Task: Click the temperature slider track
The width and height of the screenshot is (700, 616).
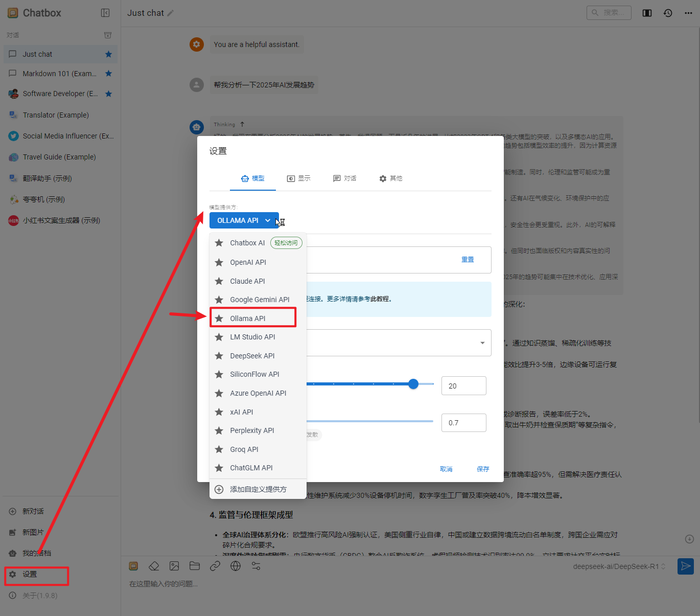Action: coord(370,421)
